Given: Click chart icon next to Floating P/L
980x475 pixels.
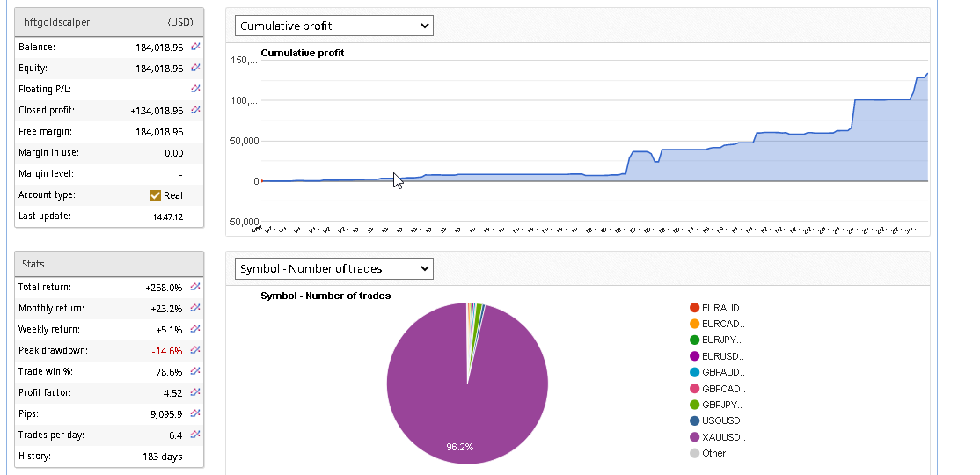Looking at the screenshot, I should click(195, 89).
